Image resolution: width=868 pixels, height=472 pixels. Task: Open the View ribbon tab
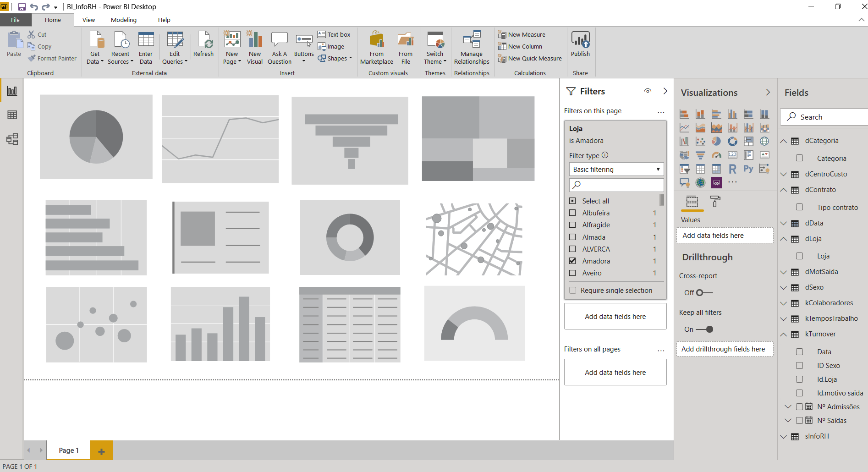tap(88, 20)
